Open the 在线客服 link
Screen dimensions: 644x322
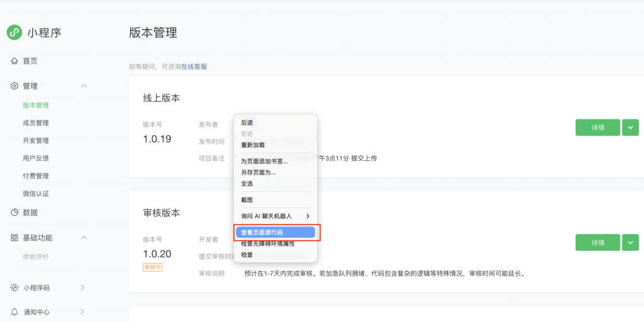[x=194, y=67]
